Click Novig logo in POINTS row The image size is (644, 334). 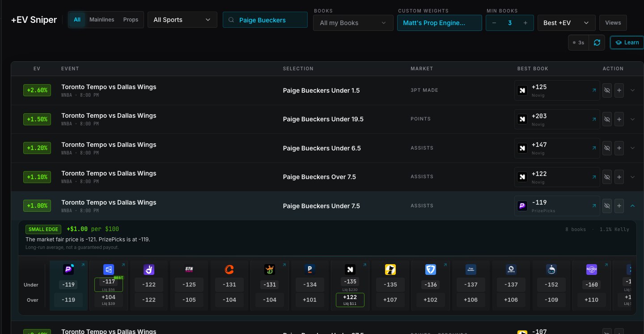tap(522, 119)
